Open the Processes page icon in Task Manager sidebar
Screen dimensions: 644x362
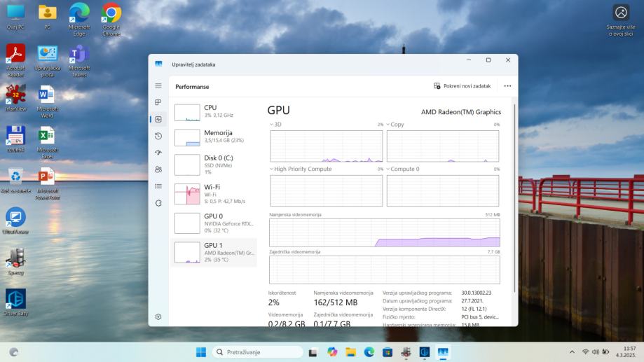(x=158, y=102)
